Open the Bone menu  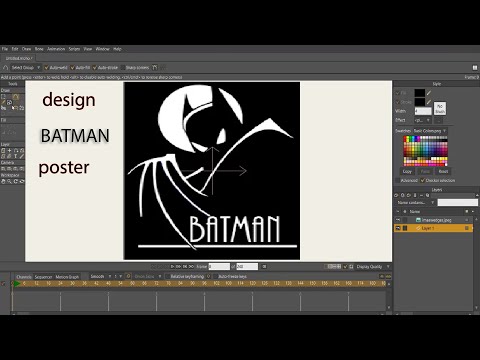(39, 49)
